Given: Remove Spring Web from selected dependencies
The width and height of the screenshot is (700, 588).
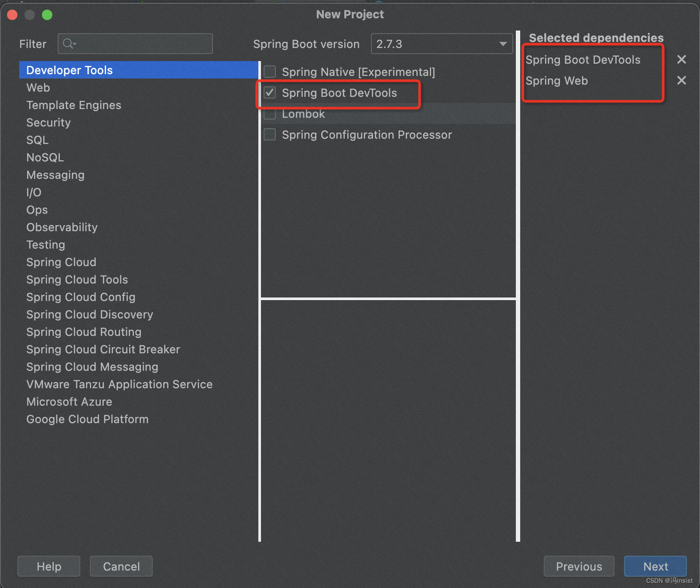Looking at the screenshot, I should coord(681,81).
